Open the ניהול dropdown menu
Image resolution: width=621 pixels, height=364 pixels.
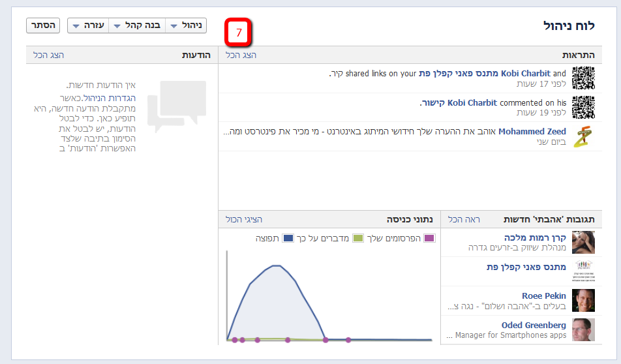(x=186, y=25)
